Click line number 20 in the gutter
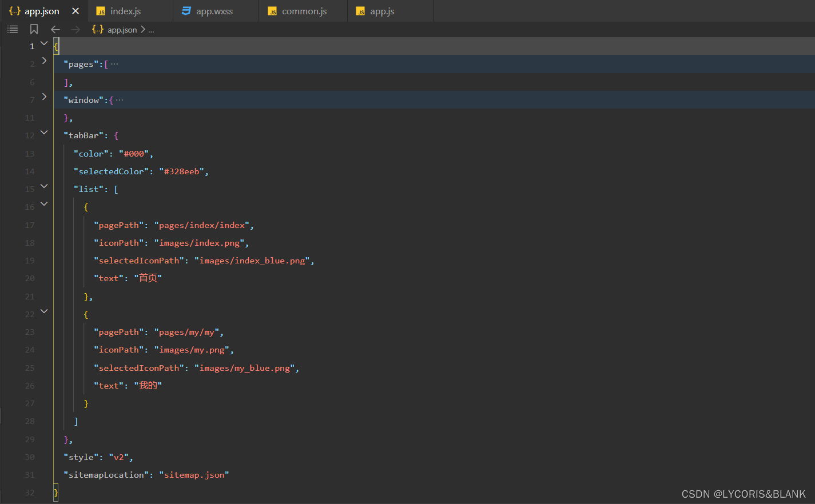 pyautogui.click(x=30, y=278)
